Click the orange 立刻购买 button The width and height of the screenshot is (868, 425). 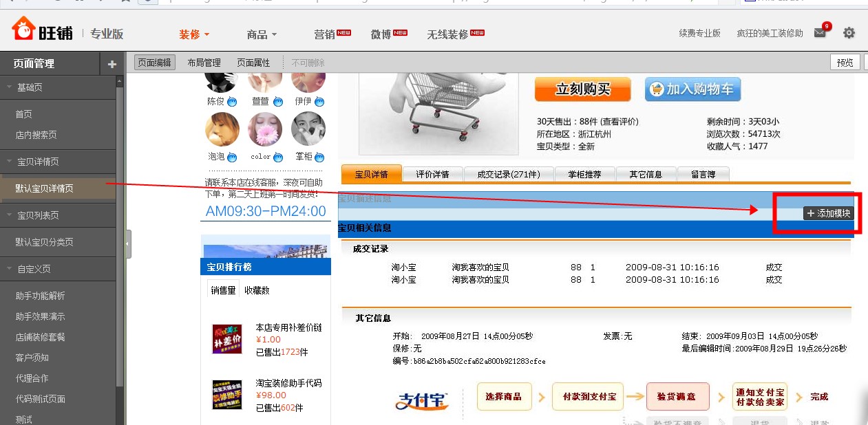pyautogui.click(x=583, y=89)
